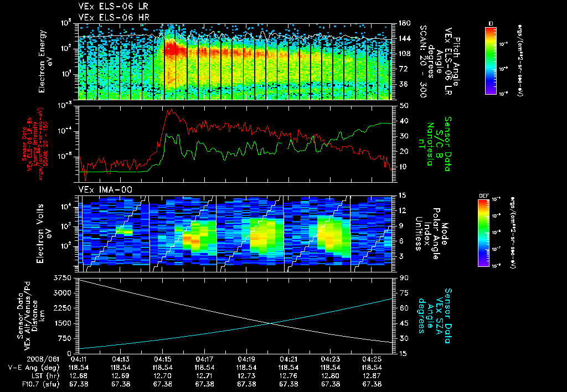567x392 pixels.
Task: Click the 75 degrees SZA tick
Action: (403, 293)
